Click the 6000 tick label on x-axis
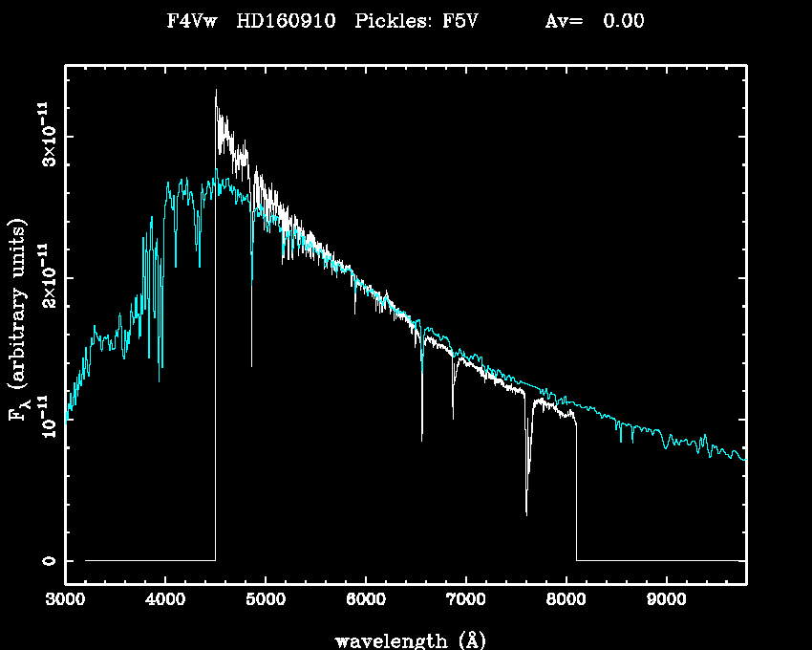Screen dimensions: 812x650 tap(366, 601)
